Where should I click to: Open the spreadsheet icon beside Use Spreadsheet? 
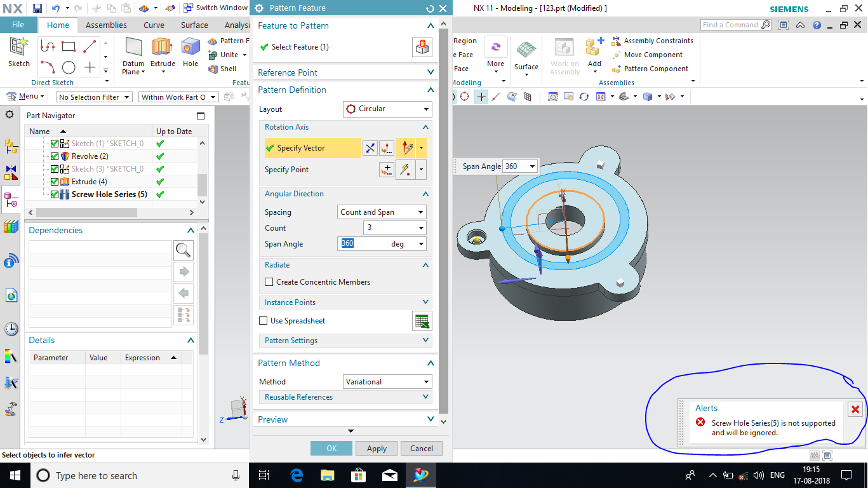coord(422,322)
